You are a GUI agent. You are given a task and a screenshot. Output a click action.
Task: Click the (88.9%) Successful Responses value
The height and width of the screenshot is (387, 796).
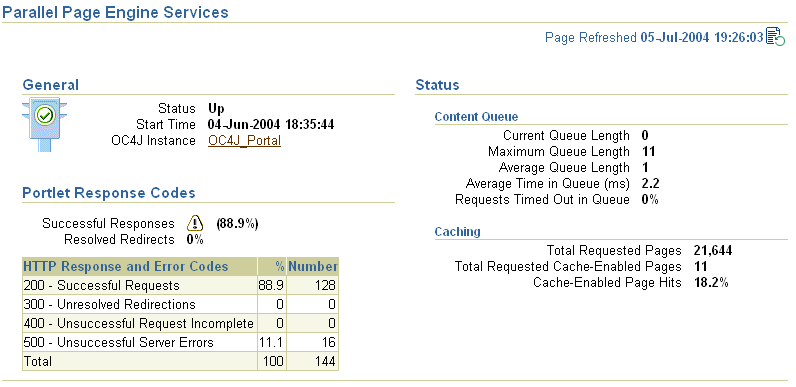click(238, 224)
